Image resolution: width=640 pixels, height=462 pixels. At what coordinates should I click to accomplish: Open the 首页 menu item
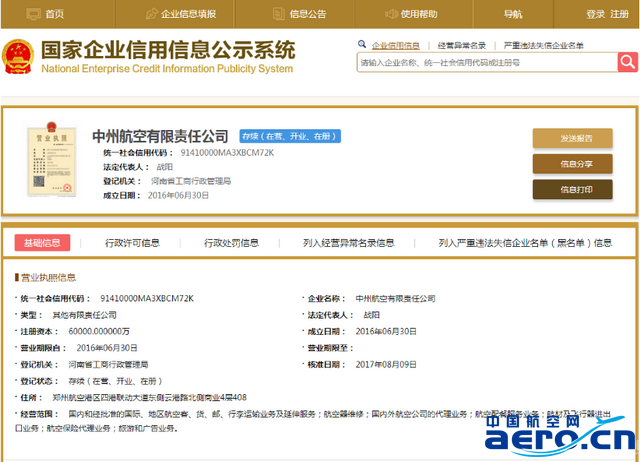click(x=55, y=14)
